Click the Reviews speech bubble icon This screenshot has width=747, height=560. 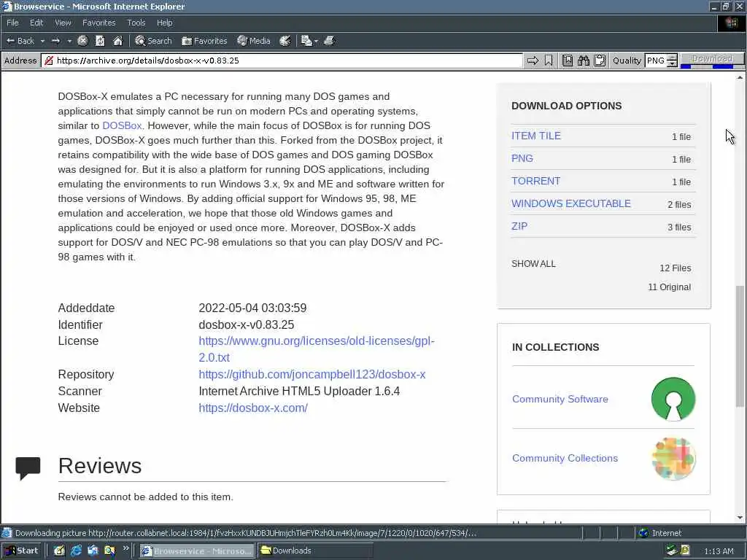[28, 469]
